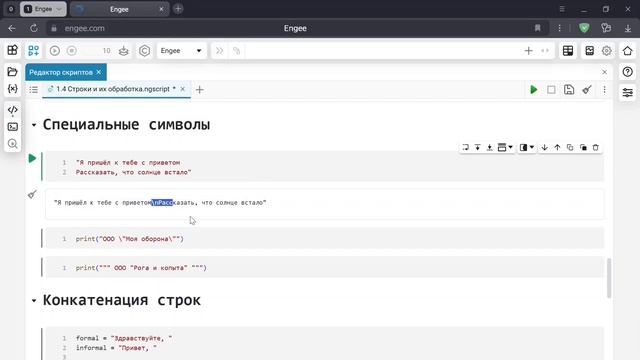Open the table view icon
Screen dimensions: 640x360
coord(568,51)
